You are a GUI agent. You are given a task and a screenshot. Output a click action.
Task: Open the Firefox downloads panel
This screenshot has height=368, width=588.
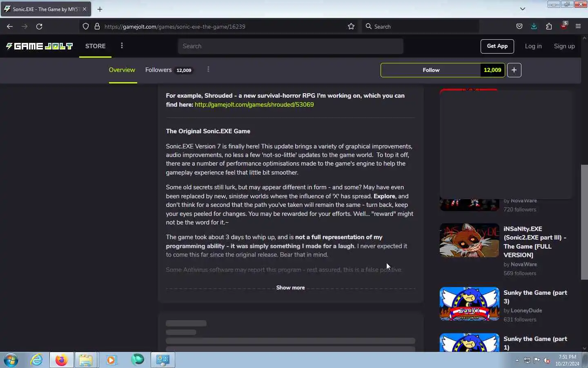tap(534, 27)
